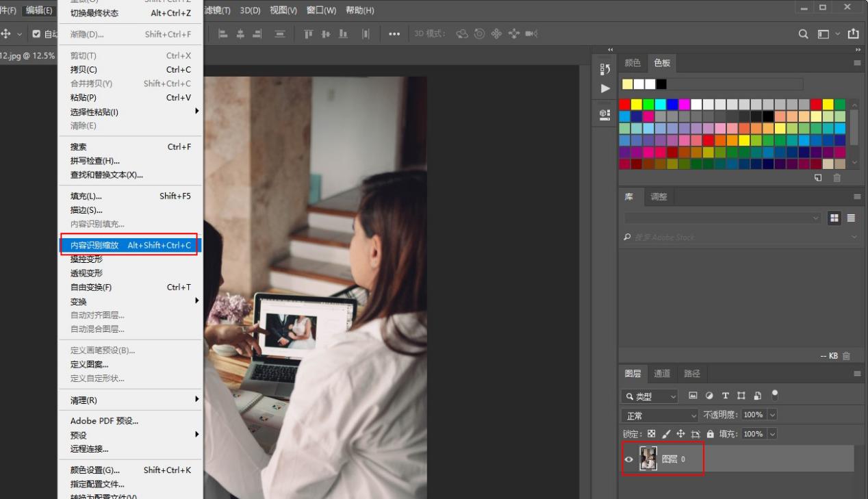Open the 编辑(E) menu
This screenshot has width=868, height=499.
click(x=39, y=10)
